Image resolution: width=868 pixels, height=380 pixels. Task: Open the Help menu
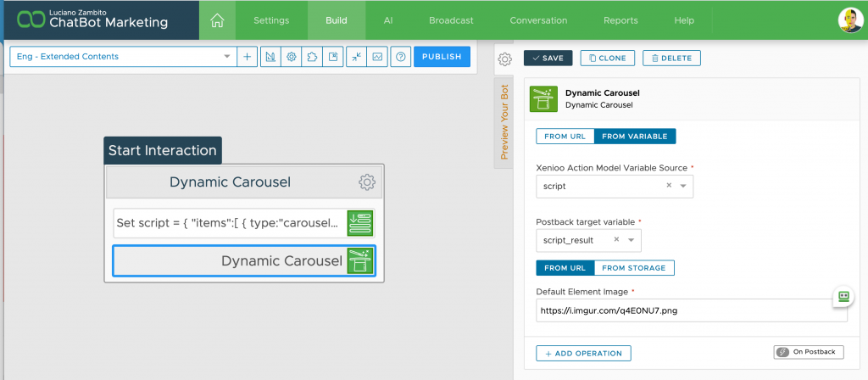[684, 20]
